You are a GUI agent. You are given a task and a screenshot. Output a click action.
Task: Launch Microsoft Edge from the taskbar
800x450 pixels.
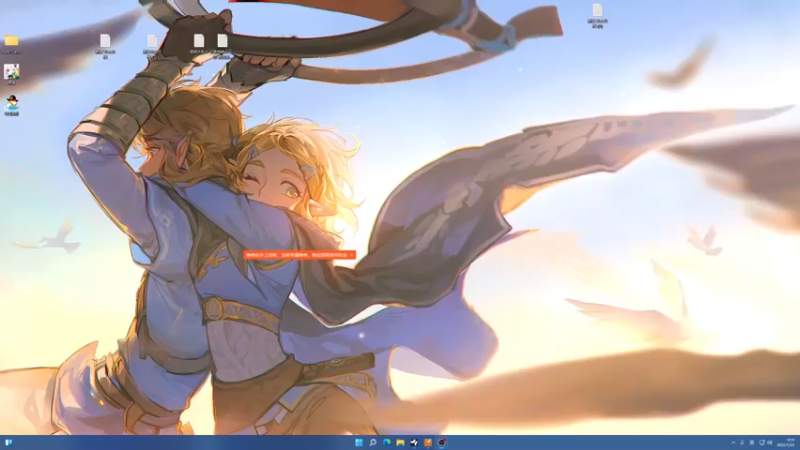coord(387,442)
